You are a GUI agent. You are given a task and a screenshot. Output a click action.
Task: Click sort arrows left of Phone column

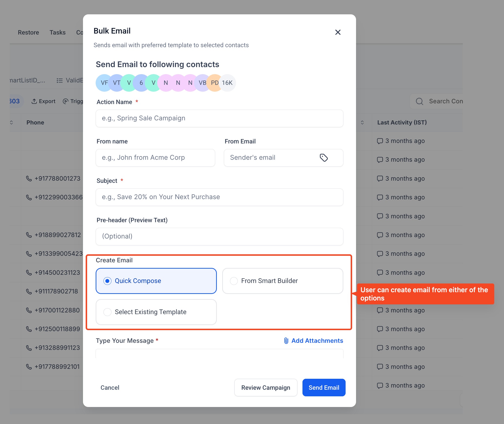pyautogui.click(x=11, y=122)
